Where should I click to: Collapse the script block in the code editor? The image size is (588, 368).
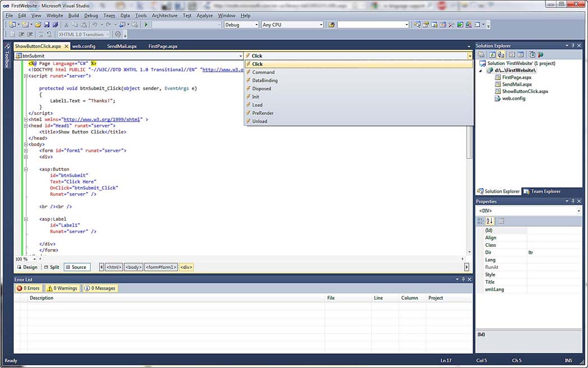click(26, 76)
